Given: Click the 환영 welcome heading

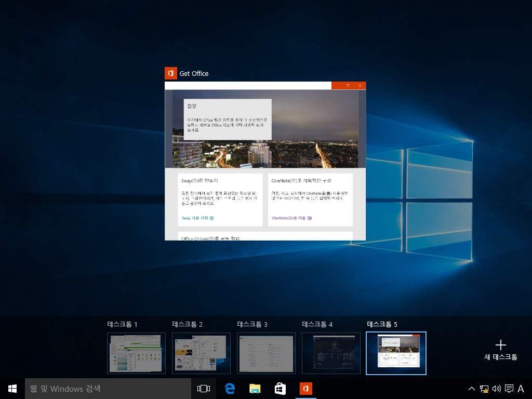Looking at the screenshot, I should click(x=192, y=106).
